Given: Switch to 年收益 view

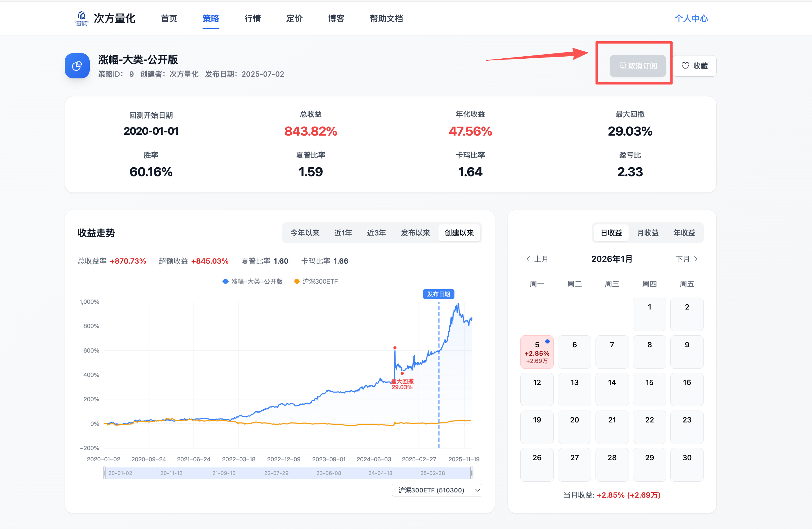Looking at the screenshot, I should (x=684, y=233).
